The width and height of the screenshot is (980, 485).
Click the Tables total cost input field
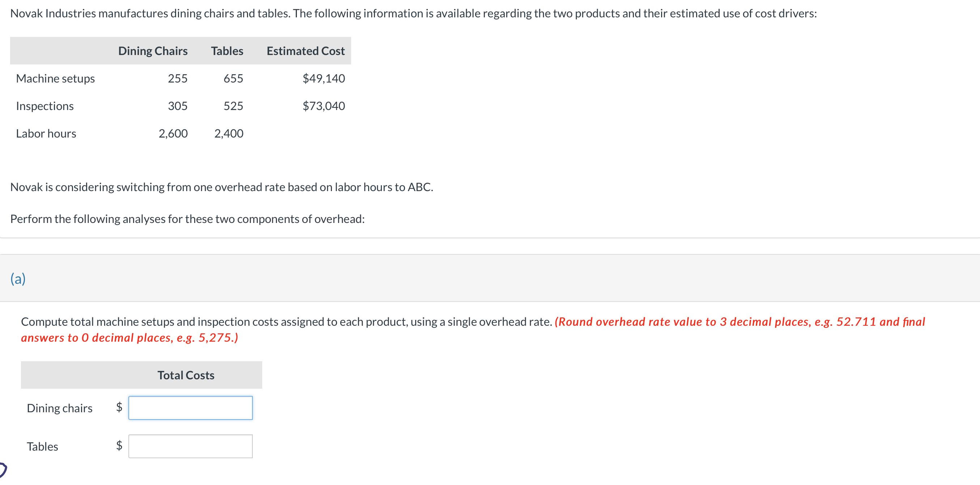tap(190, 446)
